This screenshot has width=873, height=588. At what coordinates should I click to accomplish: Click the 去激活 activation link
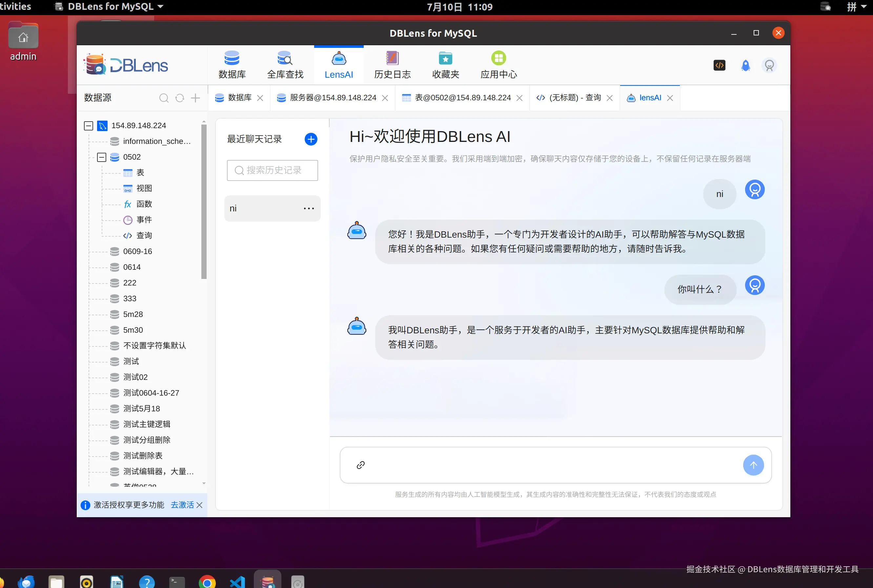(182, 505)
